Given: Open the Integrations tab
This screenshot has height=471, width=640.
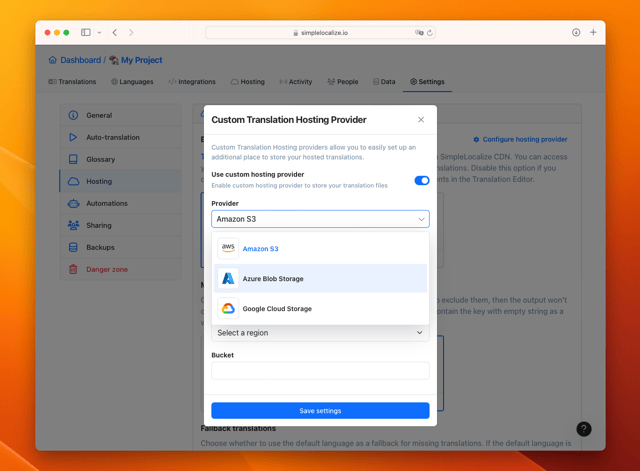Looking at the screenshot, I should click(192, 82).
